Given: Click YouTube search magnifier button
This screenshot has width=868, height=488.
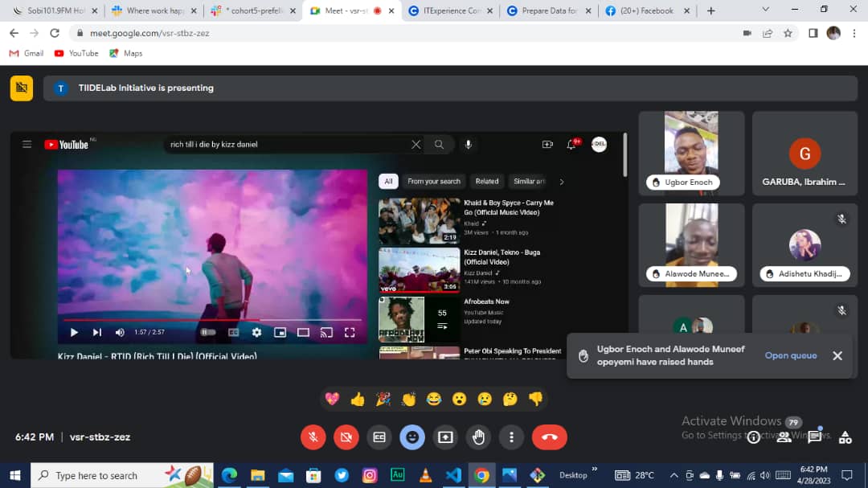Looking at the screenshot, I should click(x=439, y=145).
